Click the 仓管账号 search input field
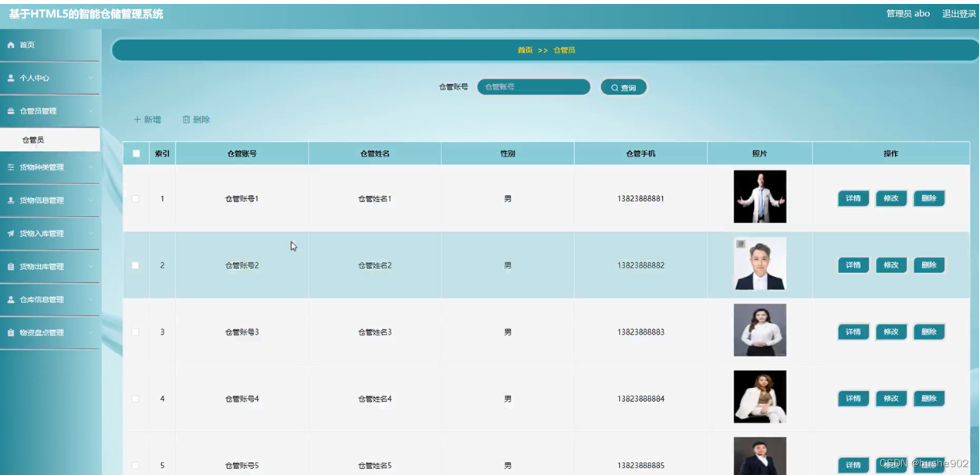 click(x=534, y=87)
